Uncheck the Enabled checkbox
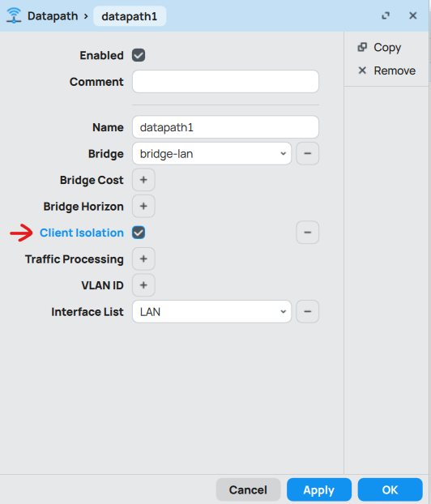This screenshot has width=431, height=504. click(x=139, y=55)
